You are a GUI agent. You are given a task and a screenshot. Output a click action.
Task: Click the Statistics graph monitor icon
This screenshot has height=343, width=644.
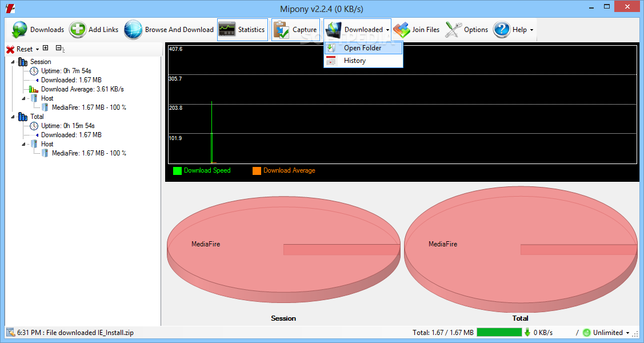(x=227, y=30)
